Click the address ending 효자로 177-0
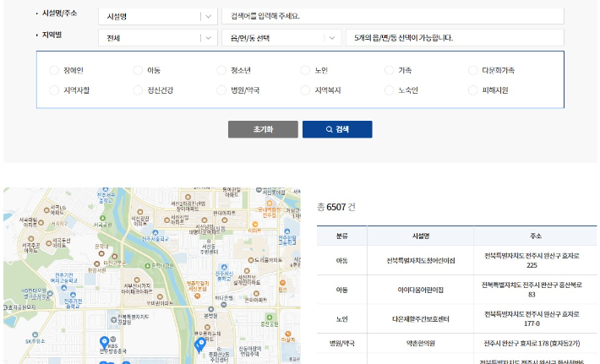Viewport: 600px width, 364px height. (x=532, y=319)
